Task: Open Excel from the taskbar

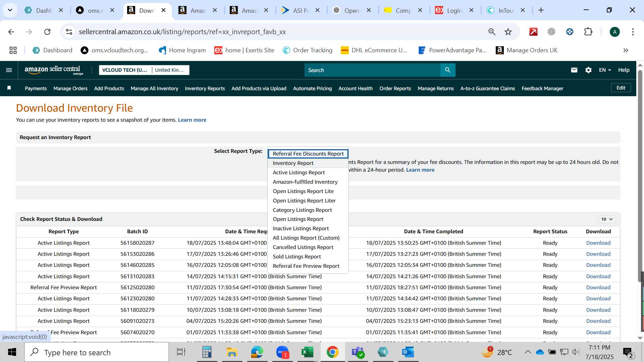Action: pyautogui.click(x=307, y=352)
